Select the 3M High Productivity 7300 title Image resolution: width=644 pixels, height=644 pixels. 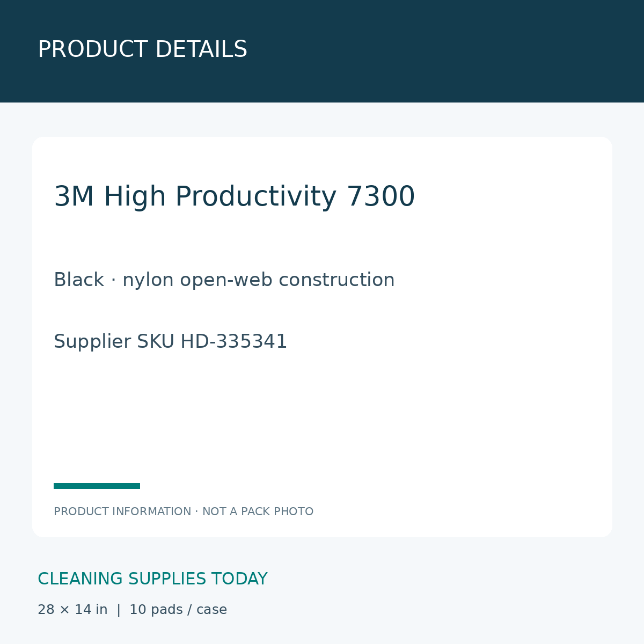pos(235,196)
